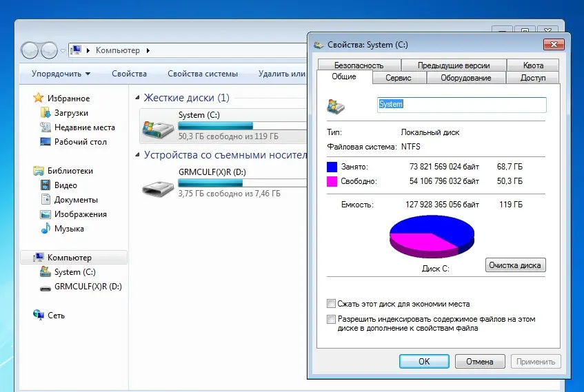
Task: Click Библиотеки icon in sidebar
Action: [39, 170]
